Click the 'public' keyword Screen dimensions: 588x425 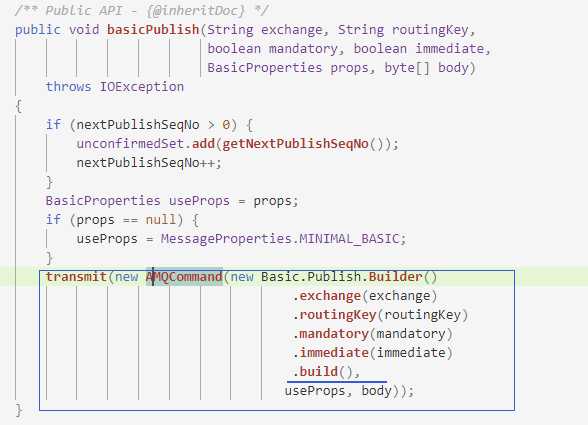(x=38, y=30)
